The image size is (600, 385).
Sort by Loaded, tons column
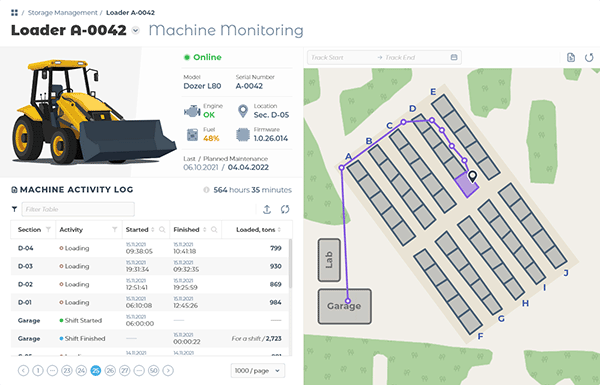[279, 230]
